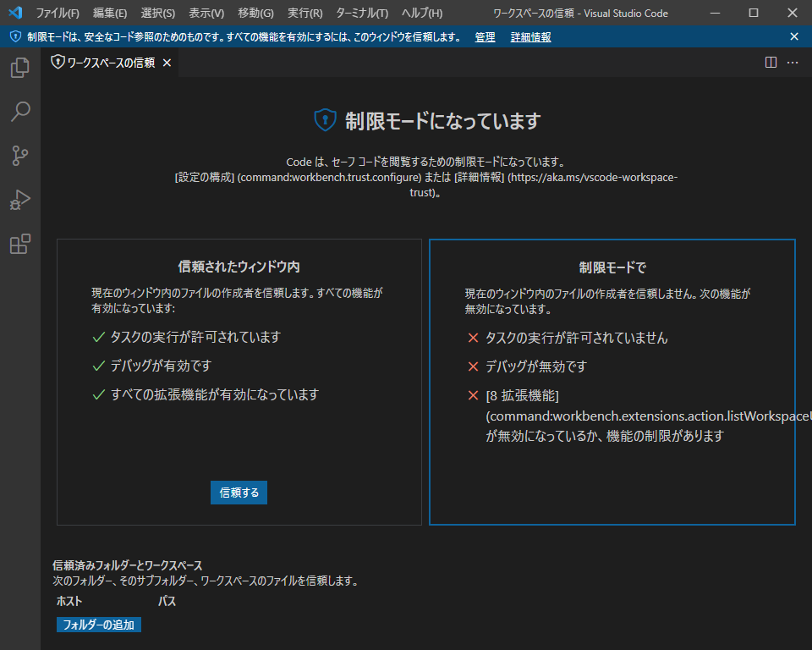Click the green check beside タスクの実行が許可されています
This screenshot has height=650, width=812.
click(98, 338)
